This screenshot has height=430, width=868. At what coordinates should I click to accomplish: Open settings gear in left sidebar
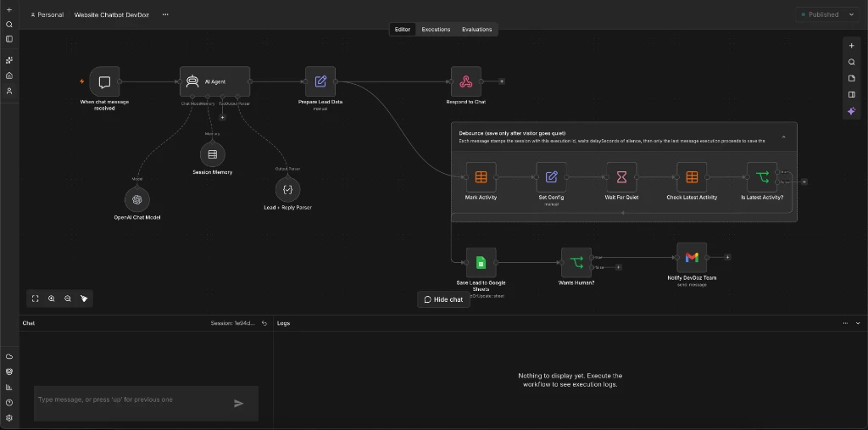click(x=8, y=418)
